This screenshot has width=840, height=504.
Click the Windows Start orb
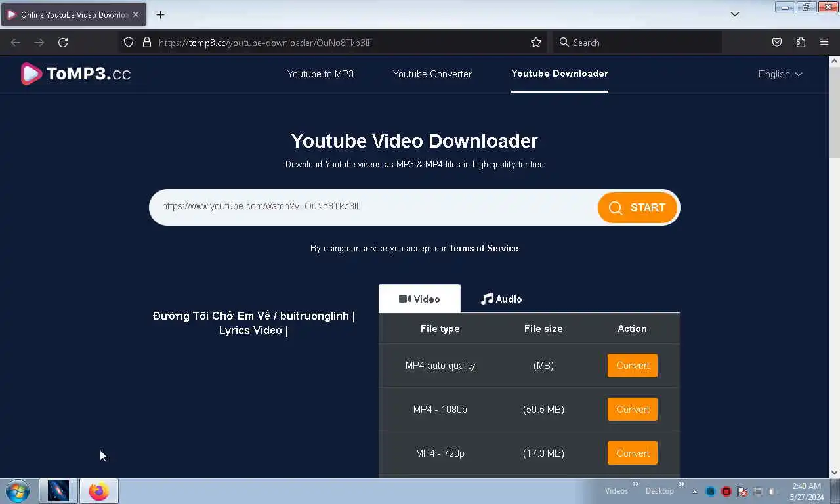coord(18,491)
